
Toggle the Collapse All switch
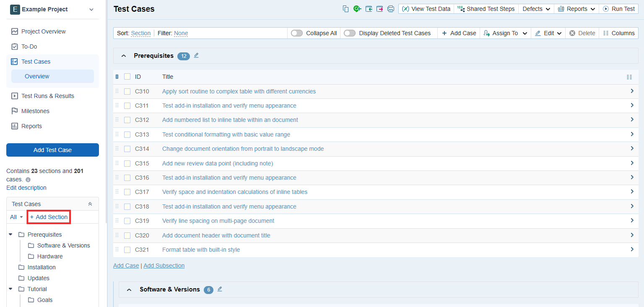(297, 33)
